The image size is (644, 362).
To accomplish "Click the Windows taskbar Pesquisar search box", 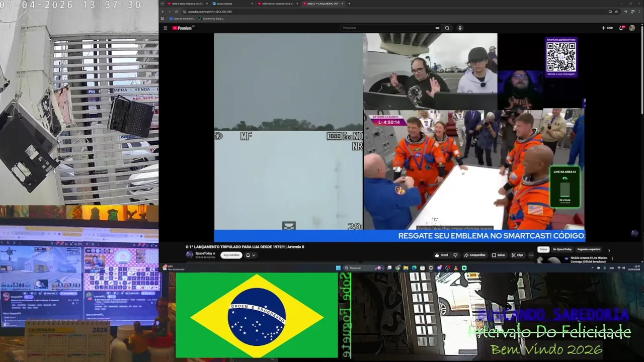I will pyautogui.click(x=364, y=268).
